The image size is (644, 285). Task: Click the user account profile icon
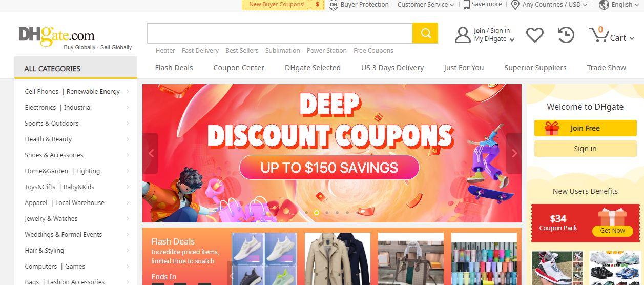point(463,35)
